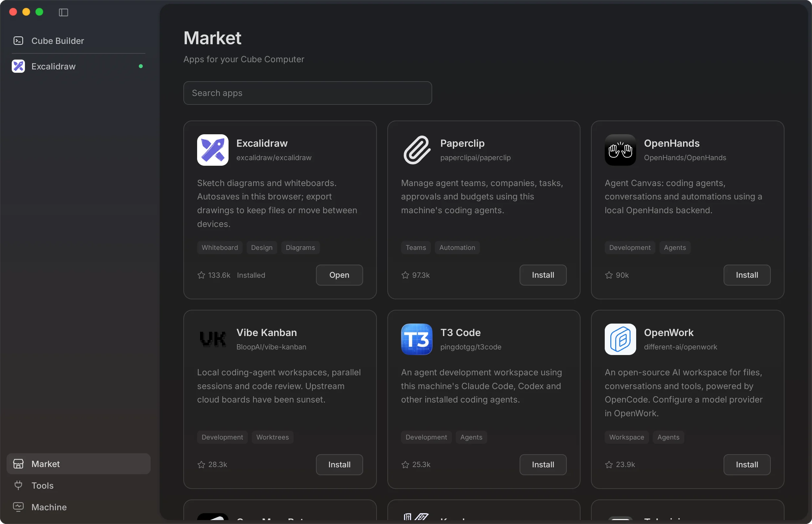Click the Market page heading
The image size is (812, 524).
click(212, 38)
